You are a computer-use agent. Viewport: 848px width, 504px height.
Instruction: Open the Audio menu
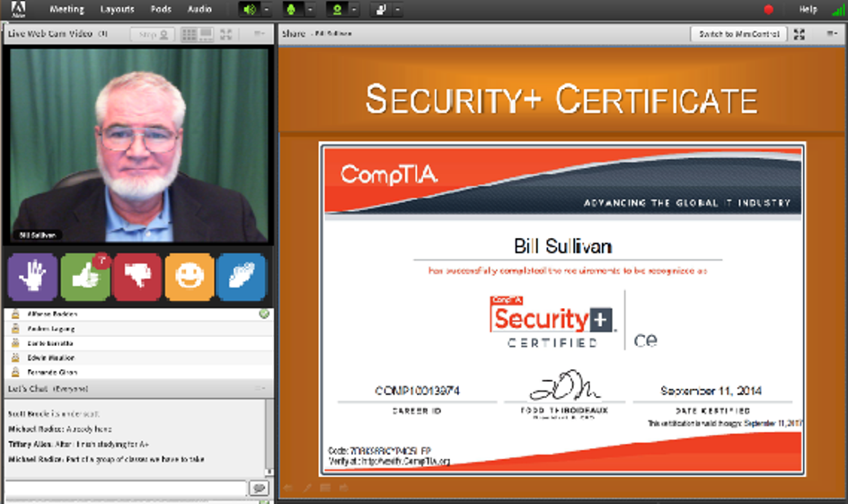(x=199, y=9)
